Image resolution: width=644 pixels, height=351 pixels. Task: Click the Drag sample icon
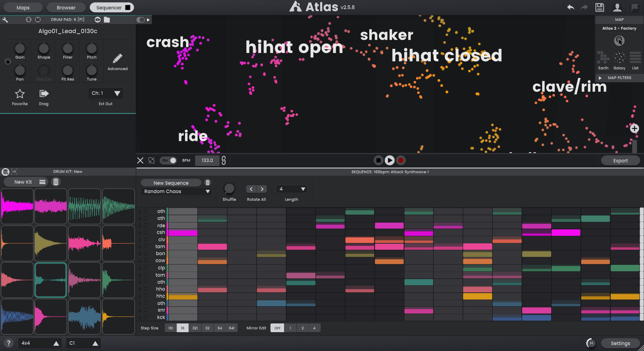44,94
